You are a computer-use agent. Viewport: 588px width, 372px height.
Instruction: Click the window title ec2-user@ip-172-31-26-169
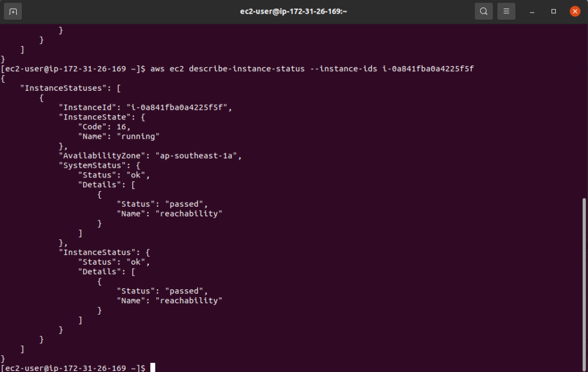(x=293, y=11)
